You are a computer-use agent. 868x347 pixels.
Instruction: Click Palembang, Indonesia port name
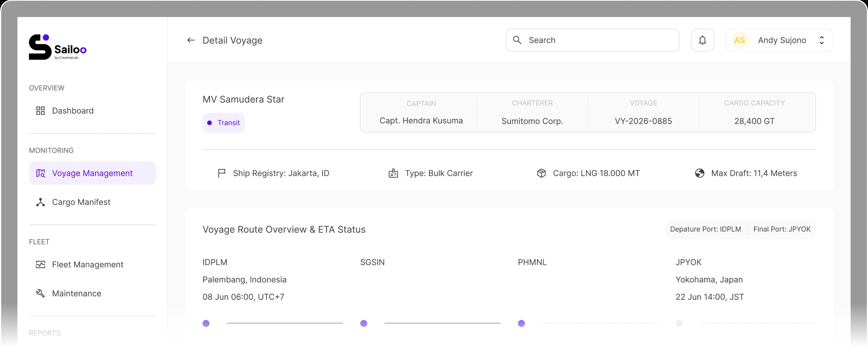244,280
